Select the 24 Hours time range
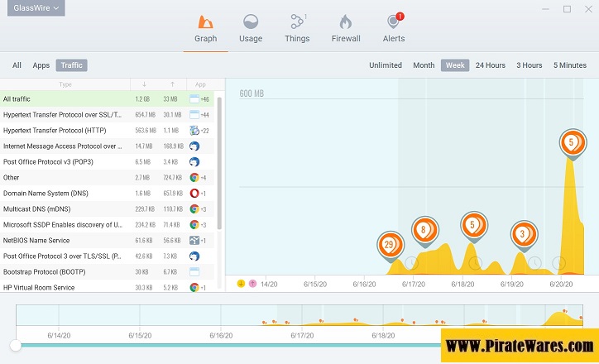The image size is (599, 364). [x=490, y=65]
